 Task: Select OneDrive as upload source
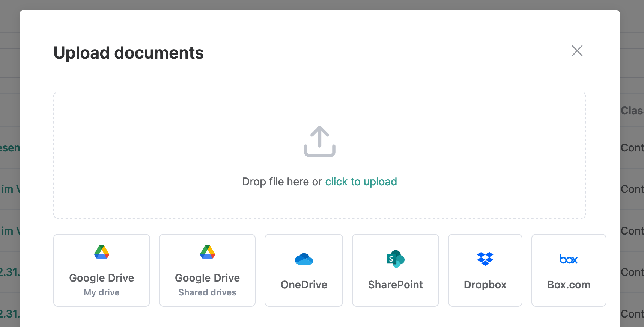(x=304, y=270)
